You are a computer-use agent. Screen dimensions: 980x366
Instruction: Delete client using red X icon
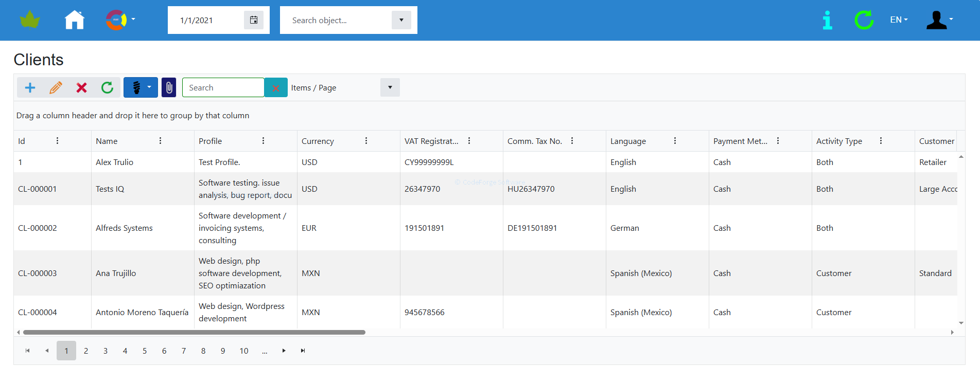coord(81,88)
